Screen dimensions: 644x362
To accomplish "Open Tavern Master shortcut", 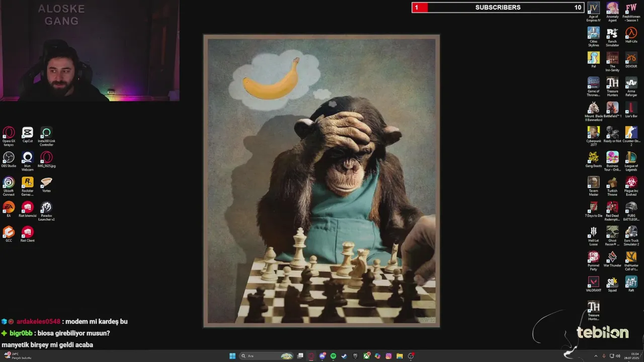I will tap(594, 186).
